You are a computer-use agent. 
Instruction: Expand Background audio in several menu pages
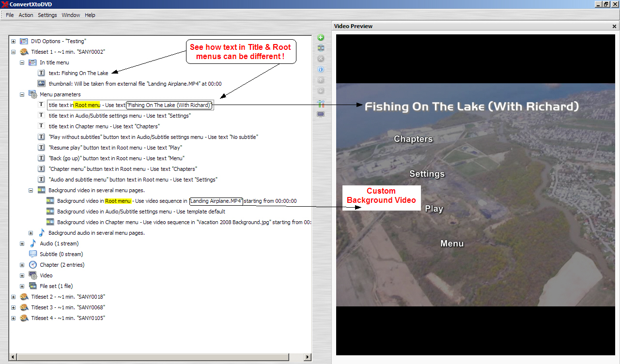tap(31, 233)
